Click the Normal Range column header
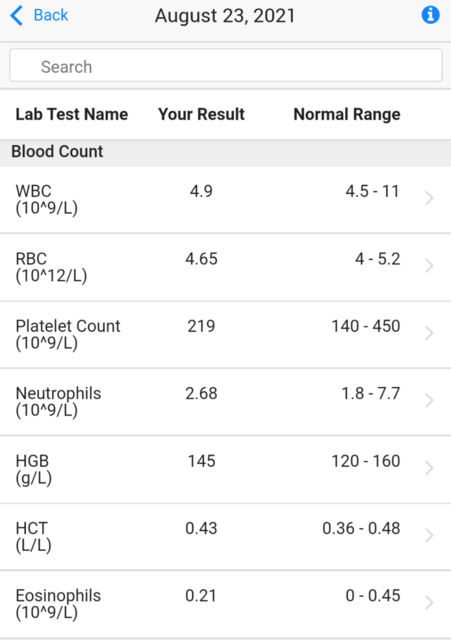 click(347, 115)
